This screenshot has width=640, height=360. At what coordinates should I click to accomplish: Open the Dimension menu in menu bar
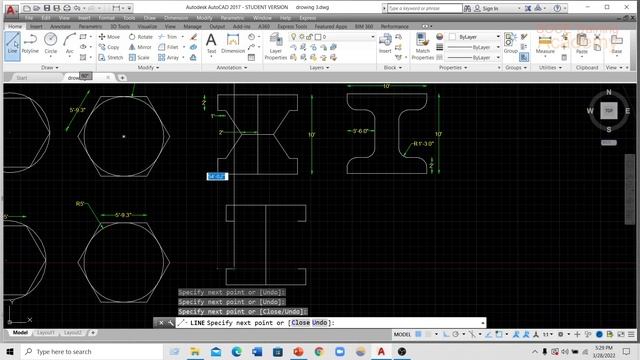tap(176, 18)
